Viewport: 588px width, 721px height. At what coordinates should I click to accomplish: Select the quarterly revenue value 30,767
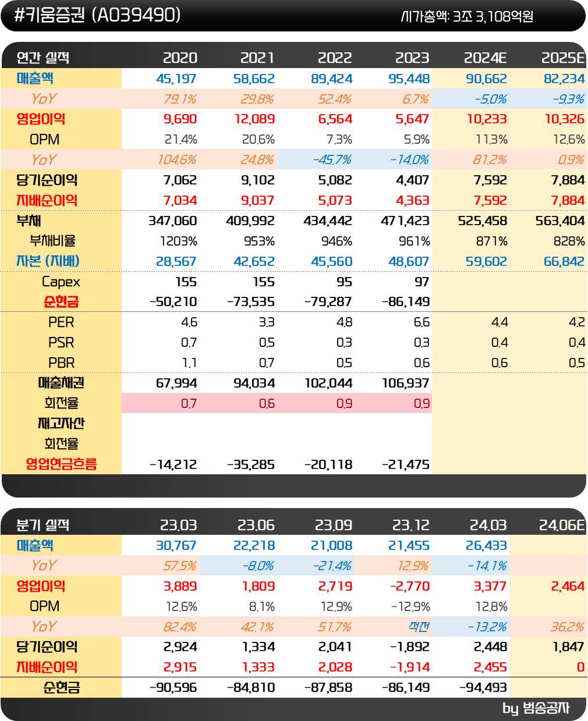coord(176,545)
